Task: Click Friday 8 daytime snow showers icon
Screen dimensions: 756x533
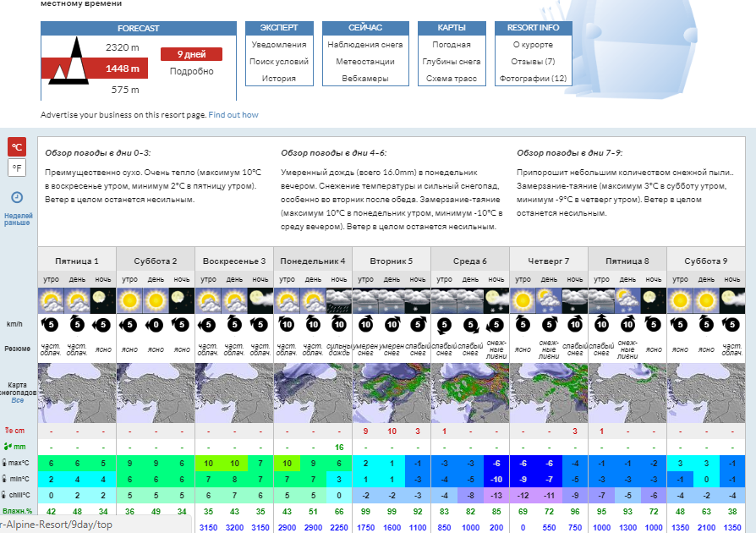Action: tap(627, 301)
